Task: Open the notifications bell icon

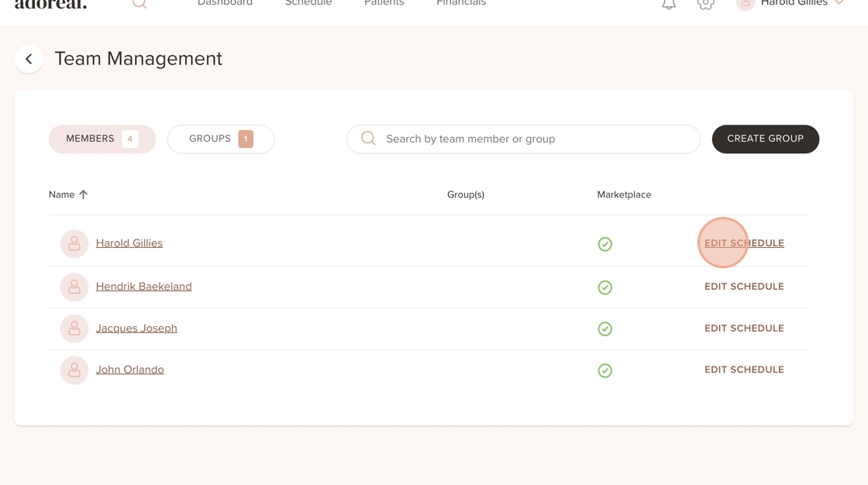Action: 669,5
